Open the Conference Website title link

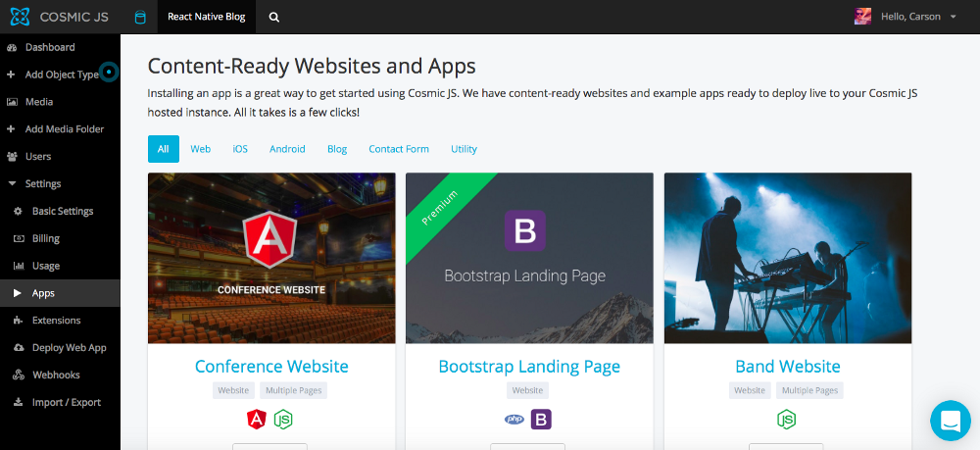(x=271, y=366)
